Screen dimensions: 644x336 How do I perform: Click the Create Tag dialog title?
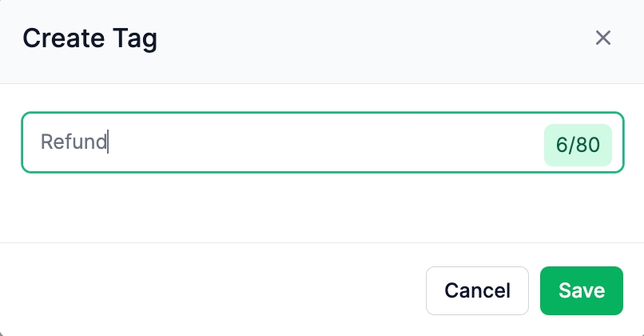point(89,38)
